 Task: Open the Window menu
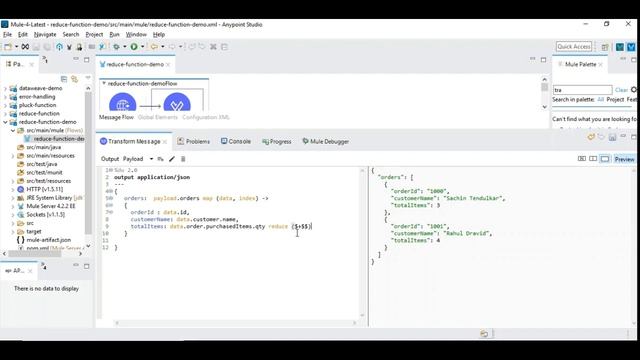click(x=136, y=35)
